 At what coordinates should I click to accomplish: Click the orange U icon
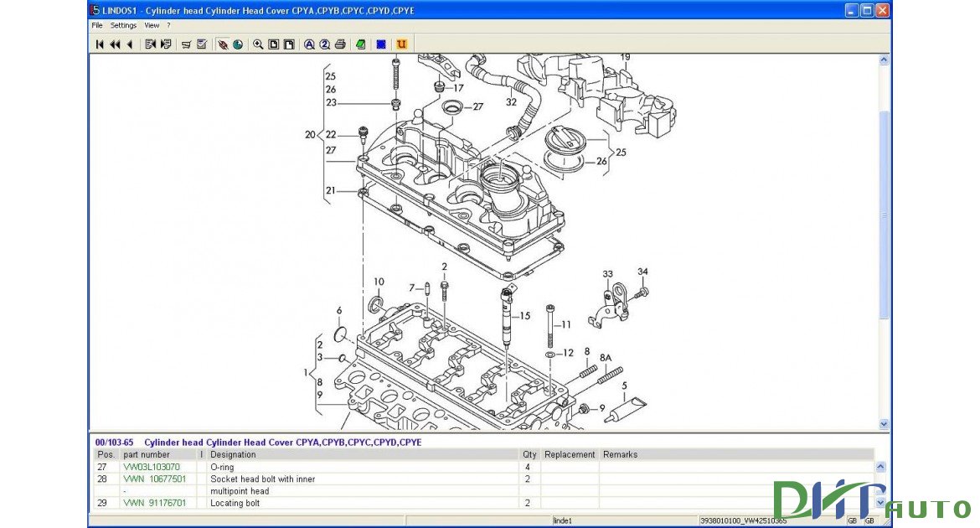[402, 44]
